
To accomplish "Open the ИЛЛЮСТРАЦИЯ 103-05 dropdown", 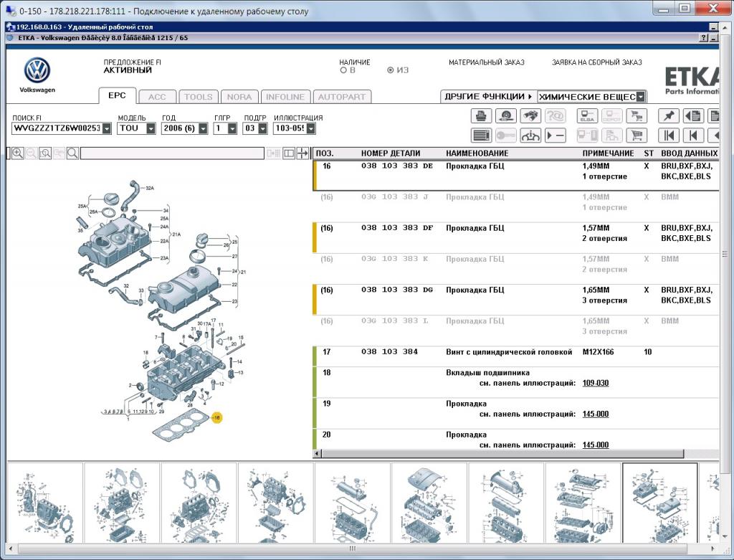I will (311, 128).
